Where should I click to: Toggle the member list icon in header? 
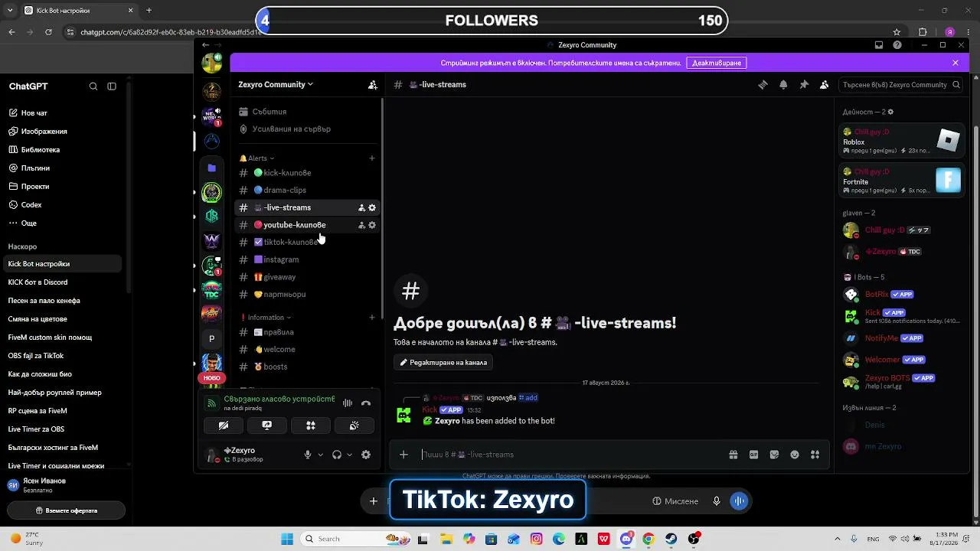[824, 85]
